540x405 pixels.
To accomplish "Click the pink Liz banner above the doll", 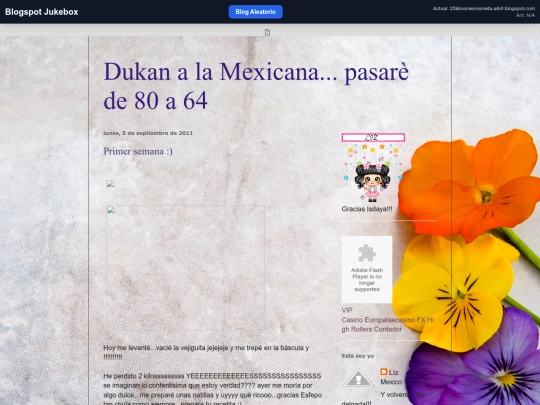I will click(373, 138).
